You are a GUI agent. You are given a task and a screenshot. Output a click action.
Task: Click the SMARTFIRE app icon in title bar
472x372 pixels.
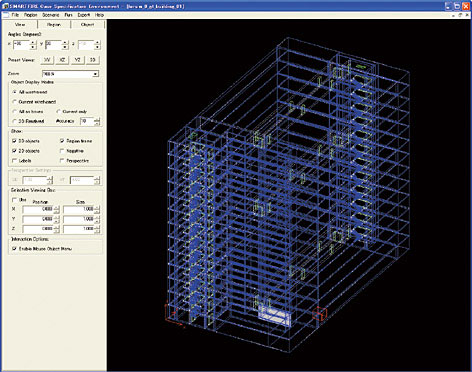click(x=5, y=6)
